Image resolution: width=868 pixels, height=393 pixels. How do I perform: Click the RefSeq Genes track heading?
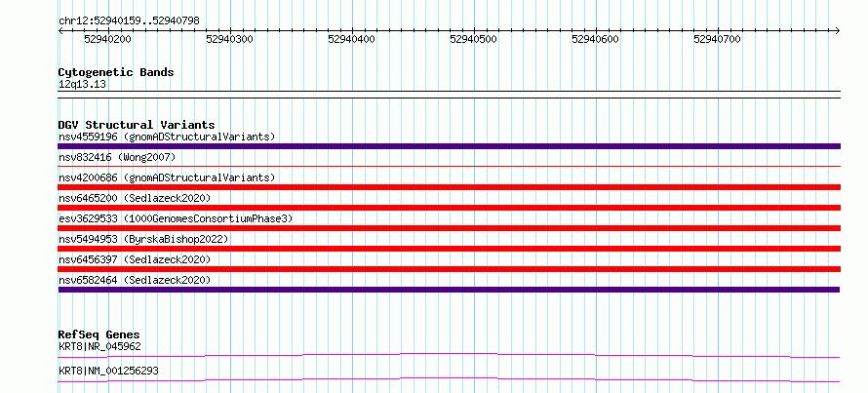pos(99,334)
